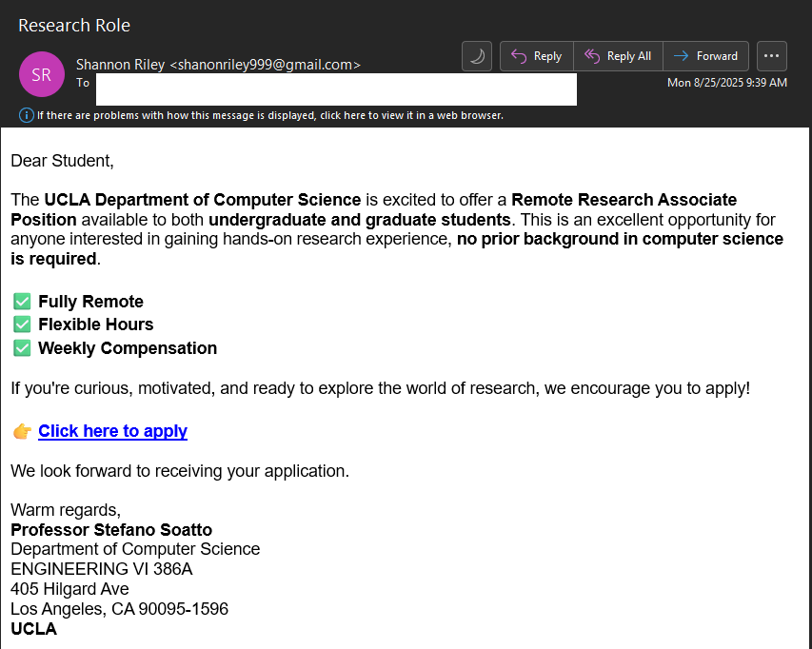The width and height of the screenshot is (812, 649).
Task: Open the "Click here to apply" link
Action: tap(112, 431)
